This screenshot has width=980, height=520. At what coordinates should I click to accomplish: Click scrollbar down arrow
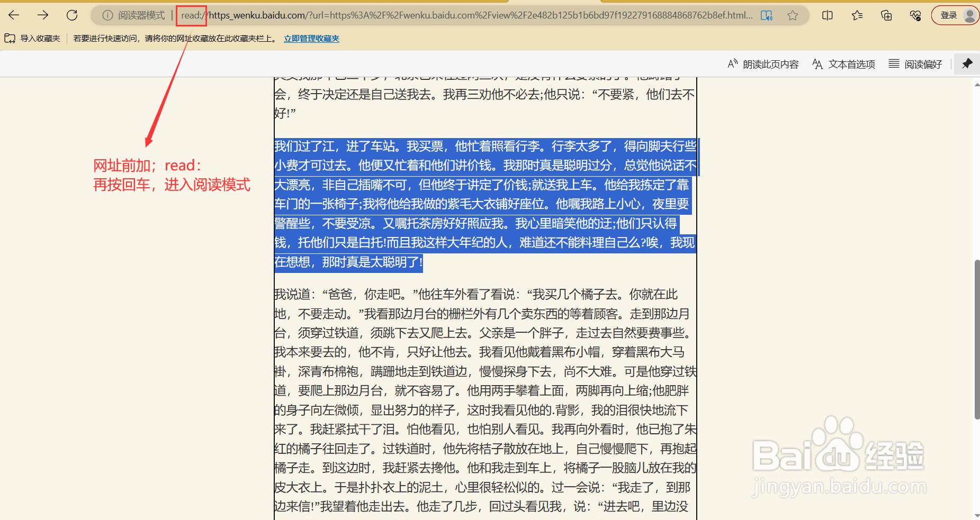pyautogui.click(x=977, y=515)
